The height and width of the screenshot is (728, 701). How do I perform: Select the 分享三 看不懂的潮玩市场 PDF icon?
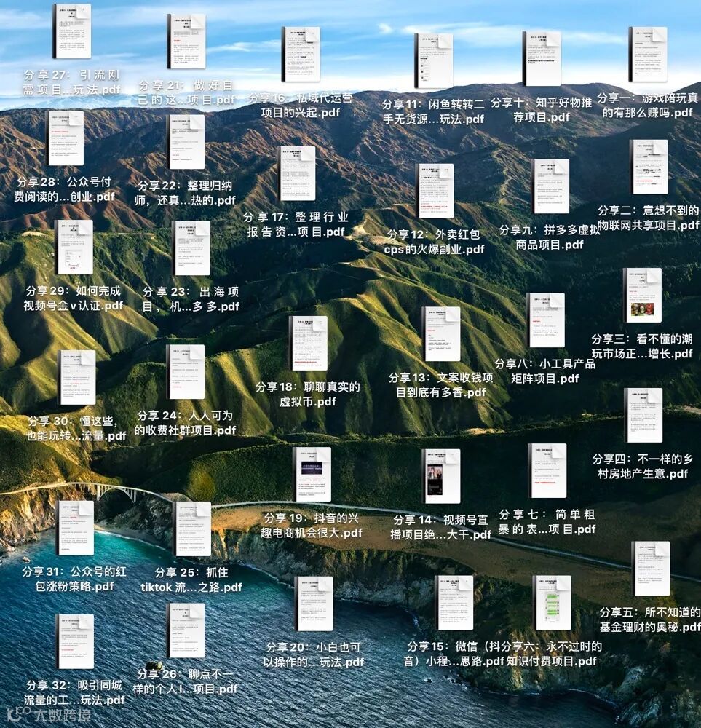tap(643, 296)
